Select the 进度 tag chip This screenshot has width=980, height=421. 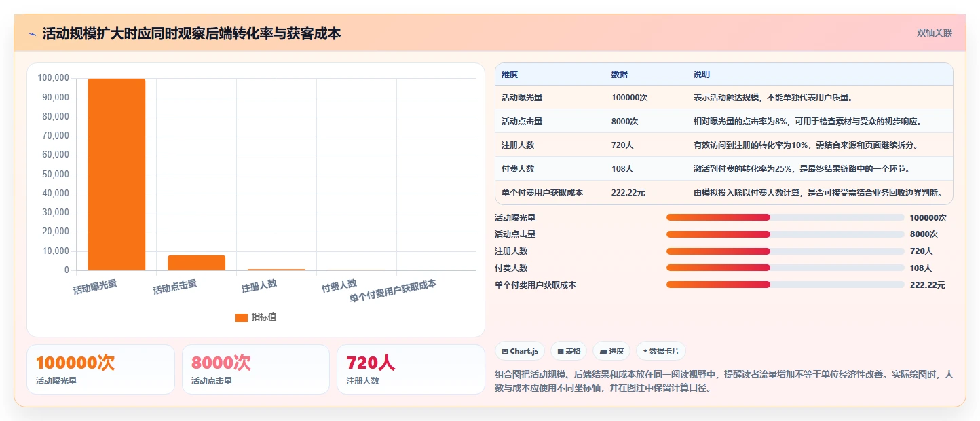click(611, 351)
